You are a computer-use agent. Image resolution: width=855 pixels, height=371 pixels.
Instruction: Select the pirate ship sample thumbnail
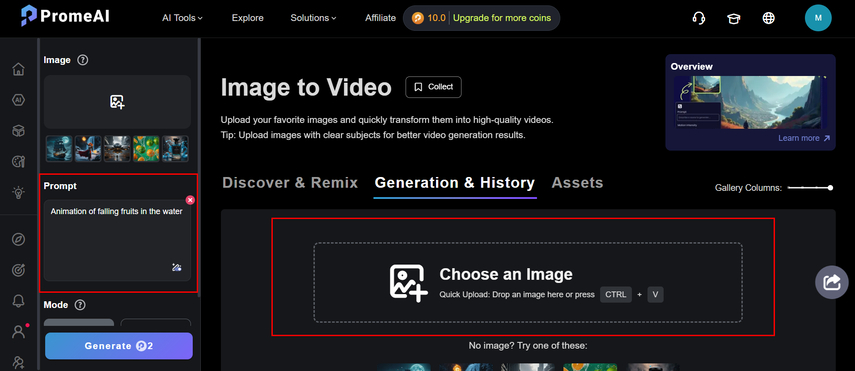(59, 149)
